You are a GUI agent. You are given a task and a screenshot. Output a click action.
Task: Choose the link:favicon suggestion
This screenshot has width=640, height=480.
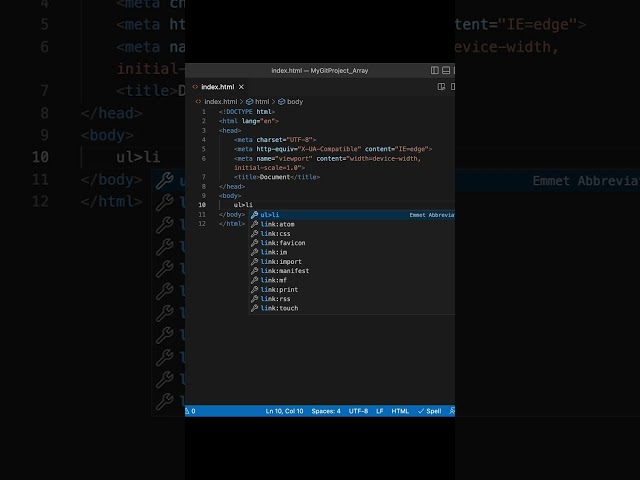pyautogui.click(x=352, y=243)
